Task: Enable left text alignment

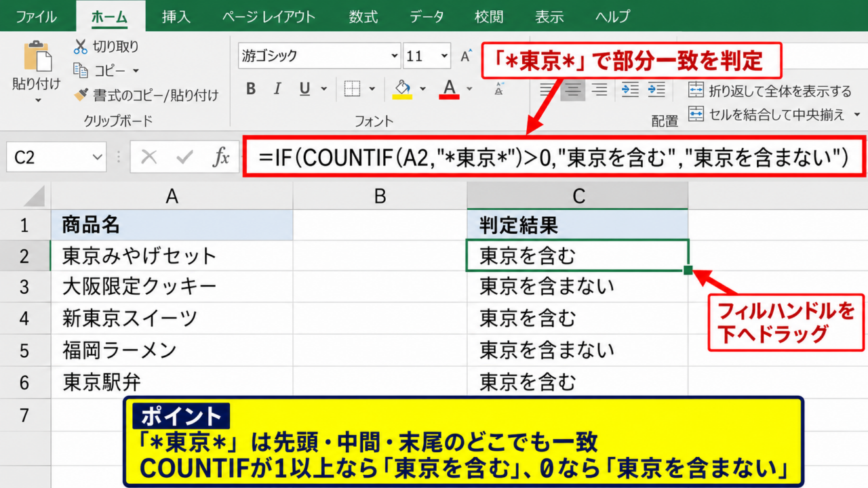Action: (547, 89)
